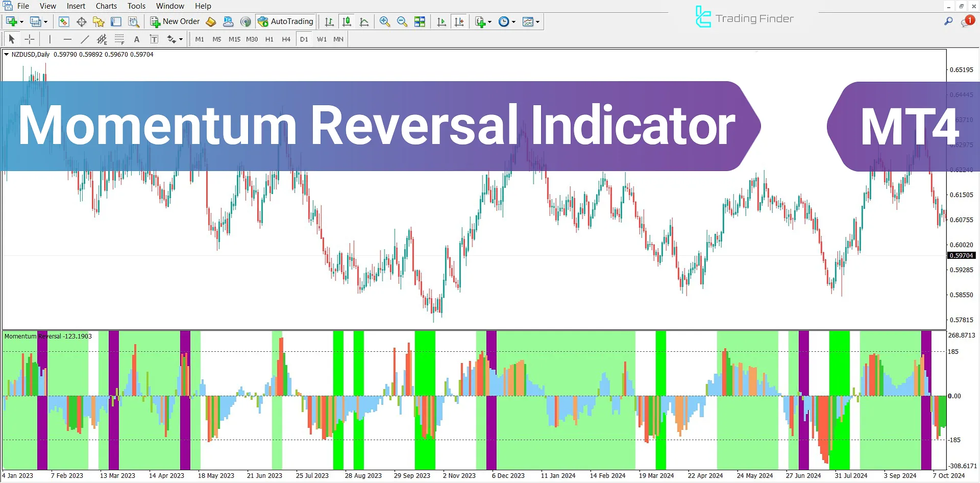
Task: Select the text tool A
Action: (136, 39)
